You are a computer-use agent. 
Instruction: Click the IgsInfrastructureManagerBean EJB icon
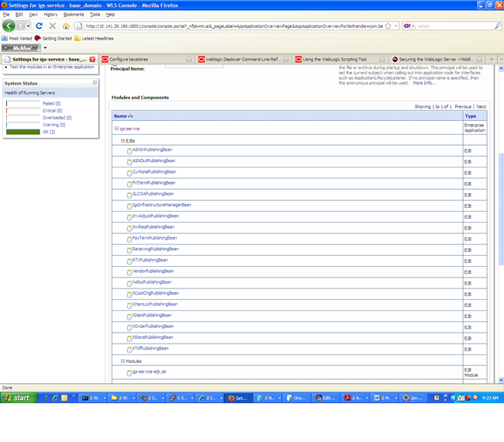[129, 206]
